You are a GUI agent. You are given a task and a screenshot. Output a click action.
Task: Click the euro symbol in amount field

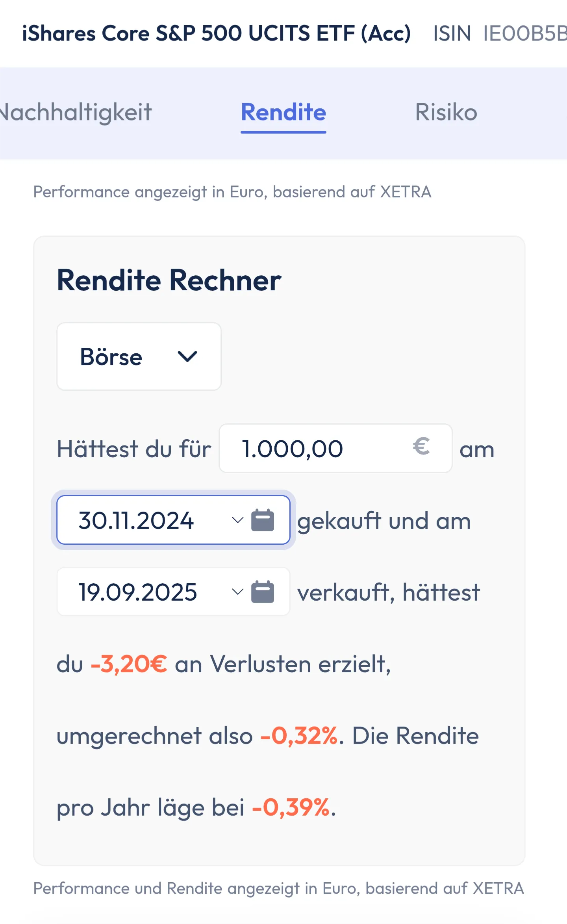point(421,447)
